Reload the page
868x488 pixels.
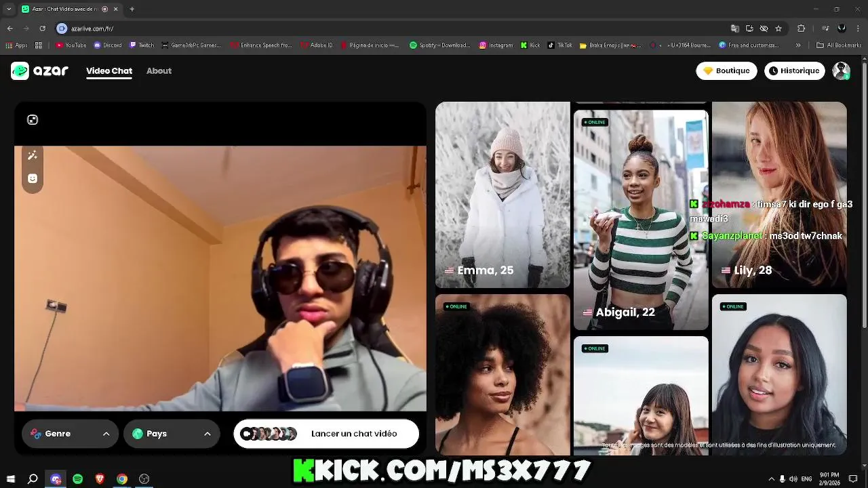[x=42, y=28]
